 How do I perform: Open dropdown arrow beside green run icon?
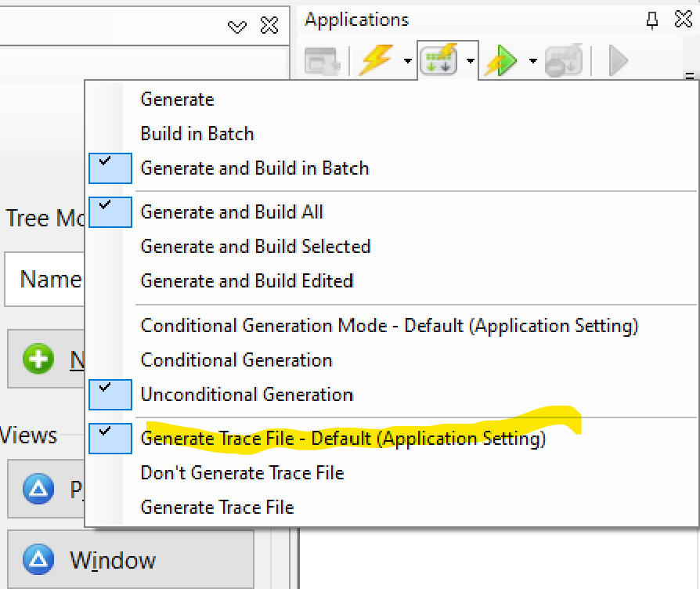point(532,61)
